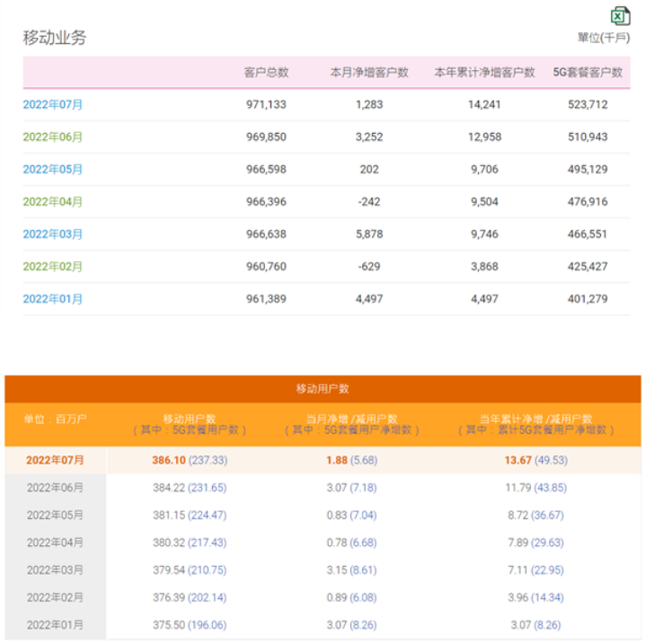Select highlighted 2022年07月 row in lower table
The image size is (646, 644).
click(323, 461)
